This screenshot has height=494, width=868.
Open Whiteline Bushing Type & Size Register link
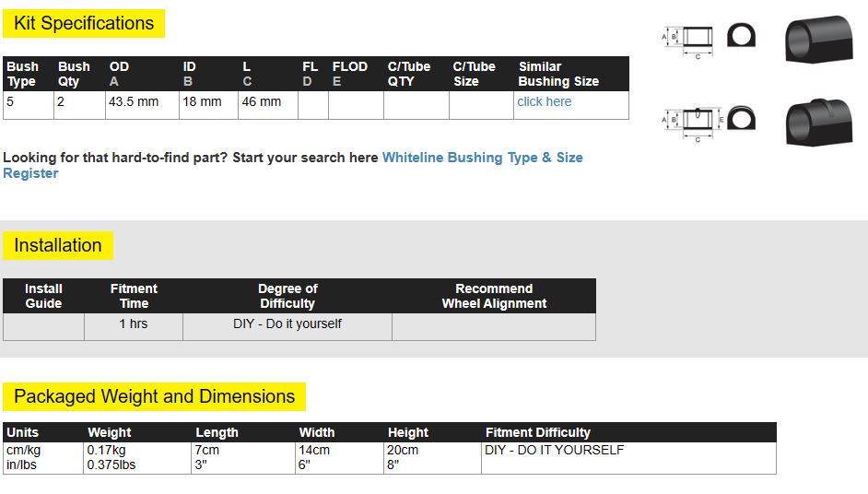coord(482,158)
